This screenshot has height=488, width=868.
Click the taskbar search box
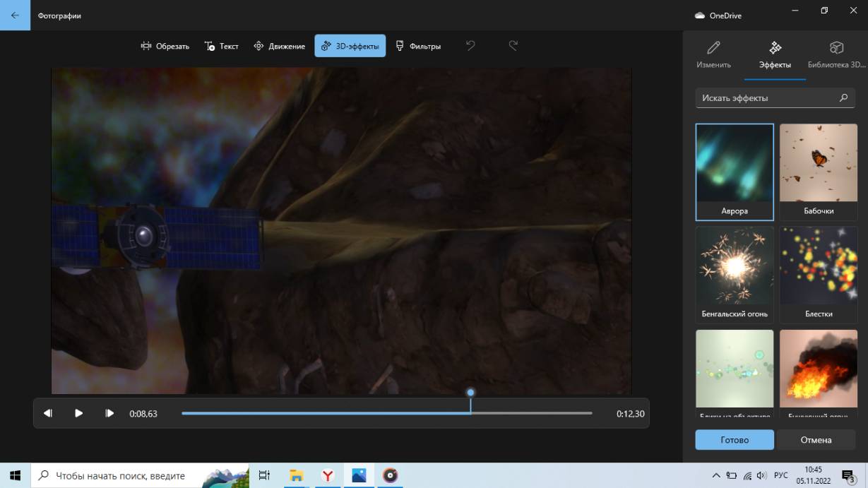[x=141, y=475]
